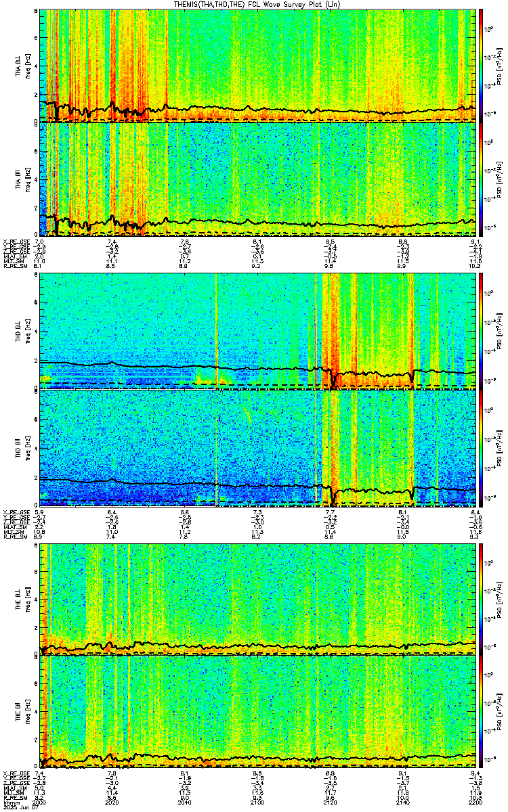Click the THA B-perpendicular spectrogram panel

pyautogui.click(x=258, y=65)
